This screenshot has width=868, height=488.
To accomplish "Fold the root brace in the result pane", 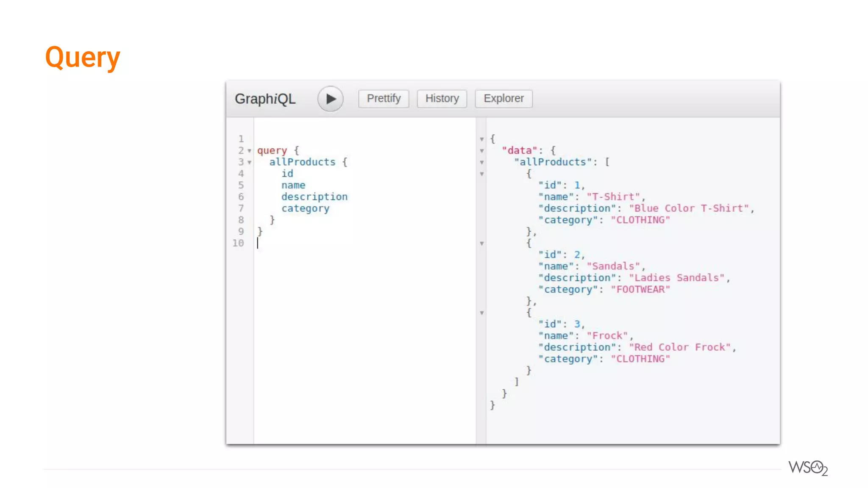I will coord(482,139).
